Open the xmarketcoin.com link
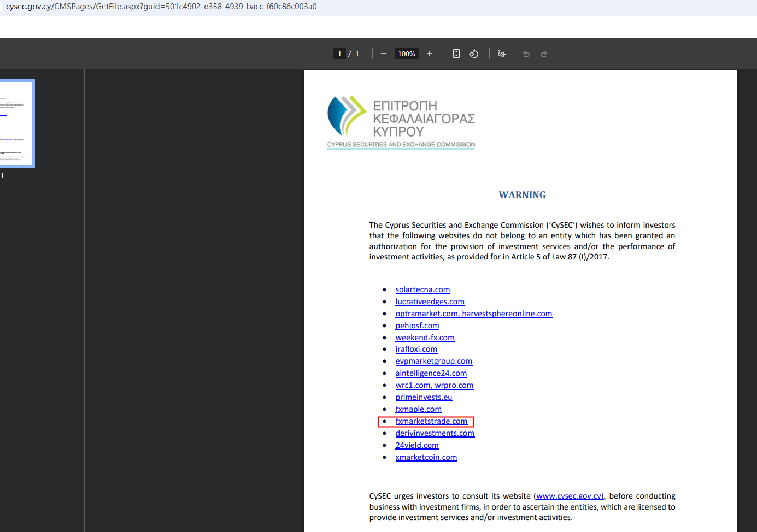This screenshot has height=532, width=757. pos(426,457)
